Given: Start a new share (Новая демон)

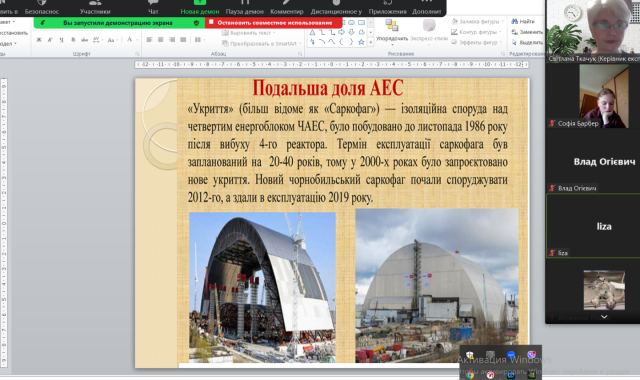Looking at the screenshot, I should 200,7.
